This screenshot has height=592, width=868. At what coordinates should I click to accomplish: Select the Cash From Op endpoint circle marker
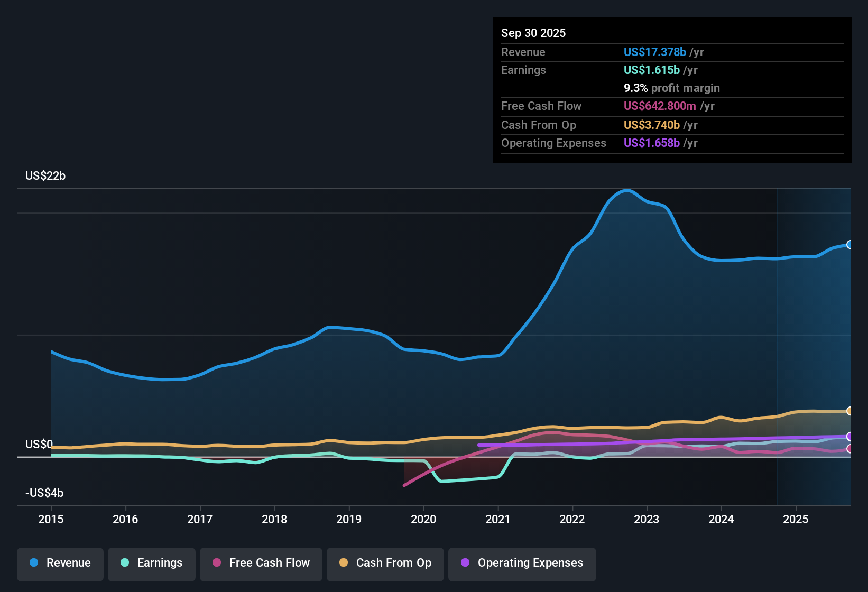(850, 411)
